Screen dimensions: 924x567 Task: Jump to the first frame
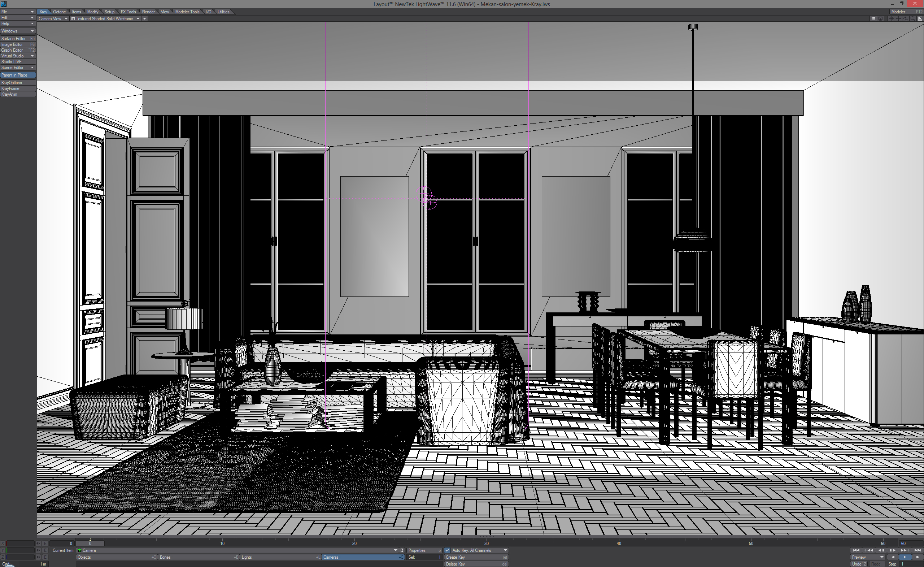coord(856,550)
